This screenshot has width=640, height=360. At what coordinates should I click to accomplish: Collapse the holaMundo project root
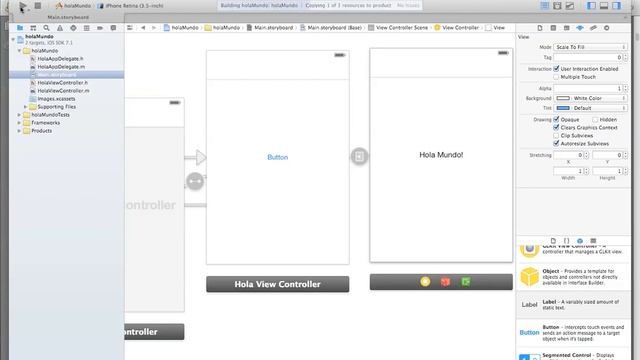pos(13,39)
